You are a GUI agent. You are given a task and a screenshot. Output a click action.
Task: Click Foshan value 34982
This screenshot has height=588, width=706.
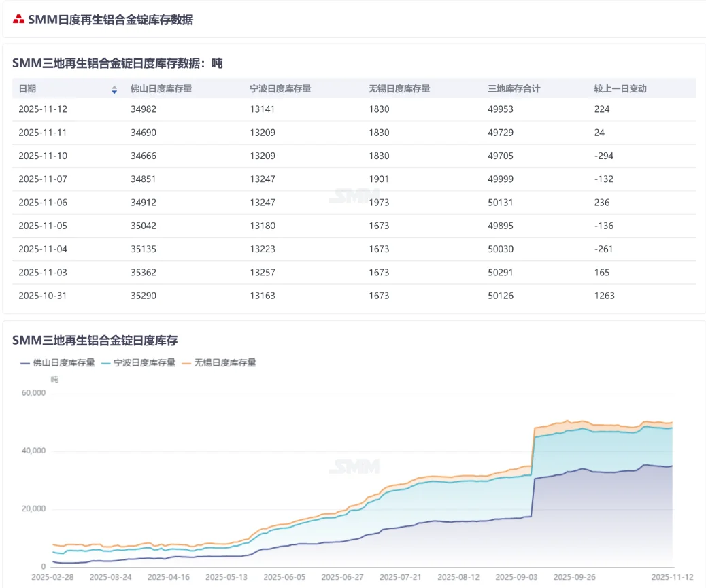pyautogui.click(x=144, y=109)
